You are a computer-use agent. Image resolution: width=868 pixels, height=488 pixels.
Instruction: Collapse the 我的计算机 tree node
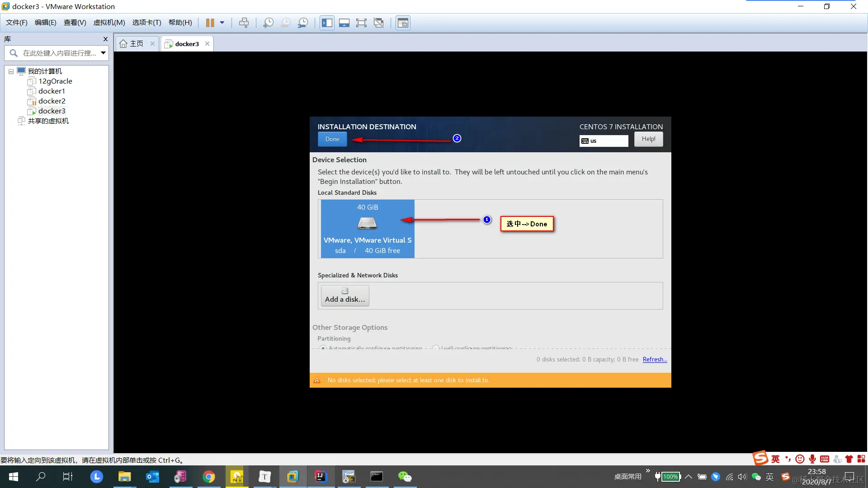(x=11, y=71)
